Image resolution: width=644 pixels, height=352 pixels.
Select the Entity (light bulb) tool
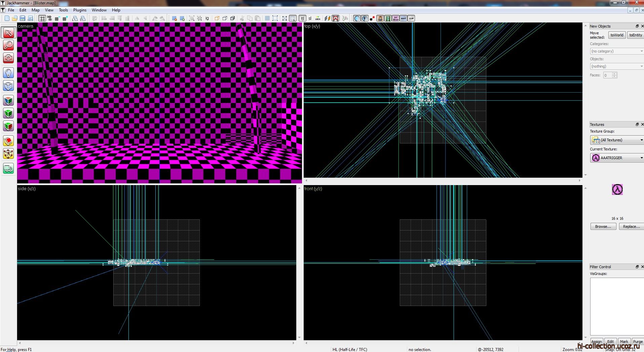pos(8,73)
